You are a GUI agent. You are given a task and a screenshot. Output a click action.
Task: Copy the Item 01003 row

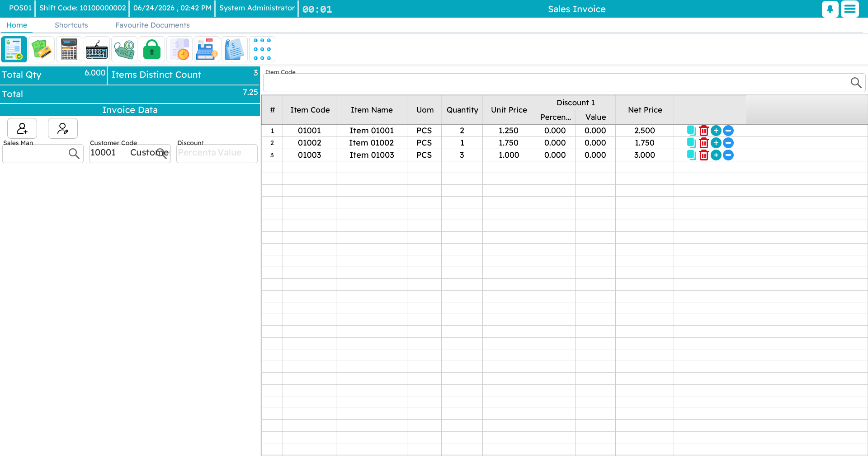coord(691,155)
